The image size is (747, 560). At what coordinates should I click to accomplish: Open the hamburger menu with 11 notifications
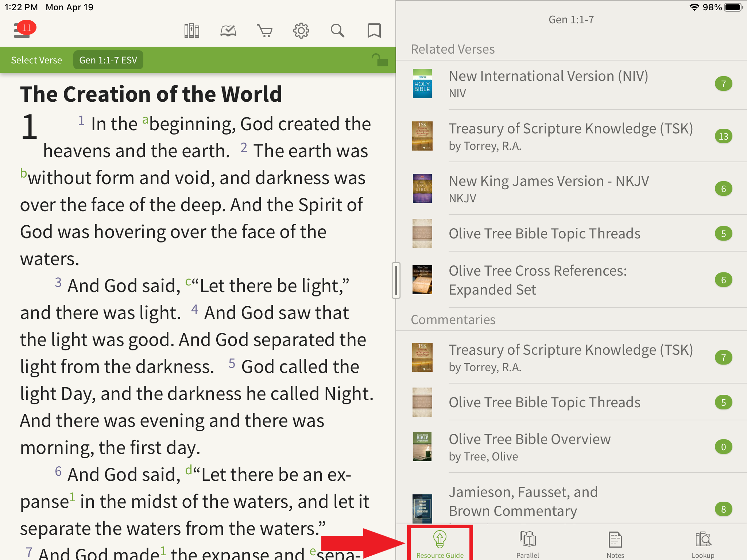click(x=24, y=29)
